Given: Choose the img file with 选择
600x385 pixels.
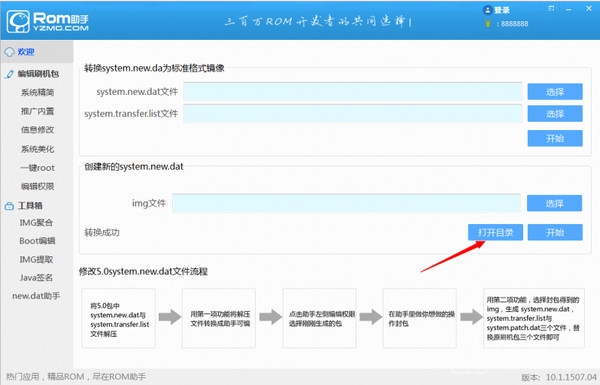Looking at the screenshot, I should point(554,203).
